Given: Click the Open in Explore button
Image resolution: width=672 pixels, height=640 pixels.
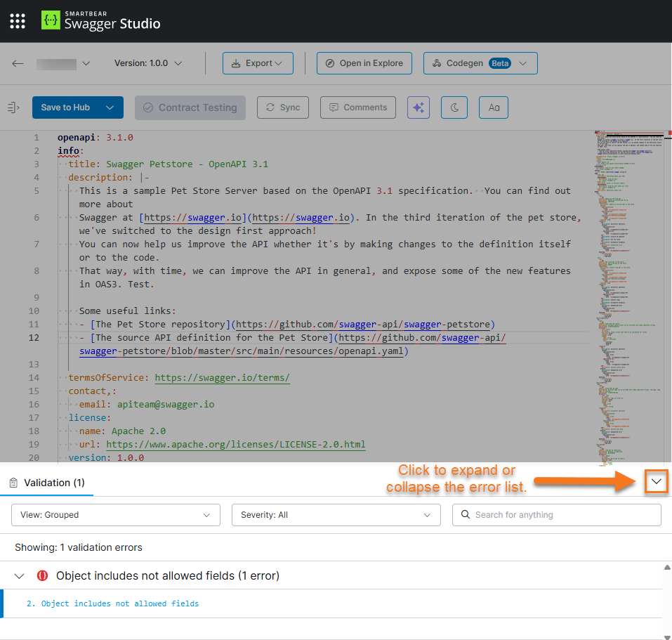Looking at the screenshot, I should coord(364,63).
